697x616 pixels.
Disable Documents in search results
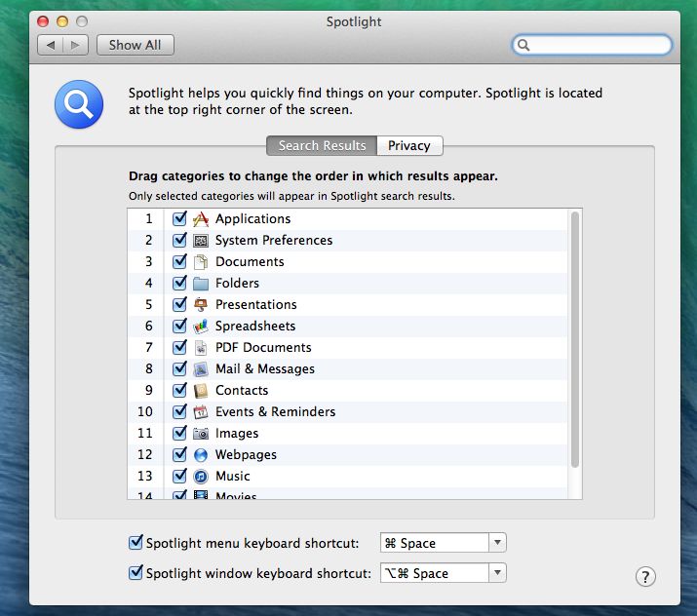click(179, 261)
